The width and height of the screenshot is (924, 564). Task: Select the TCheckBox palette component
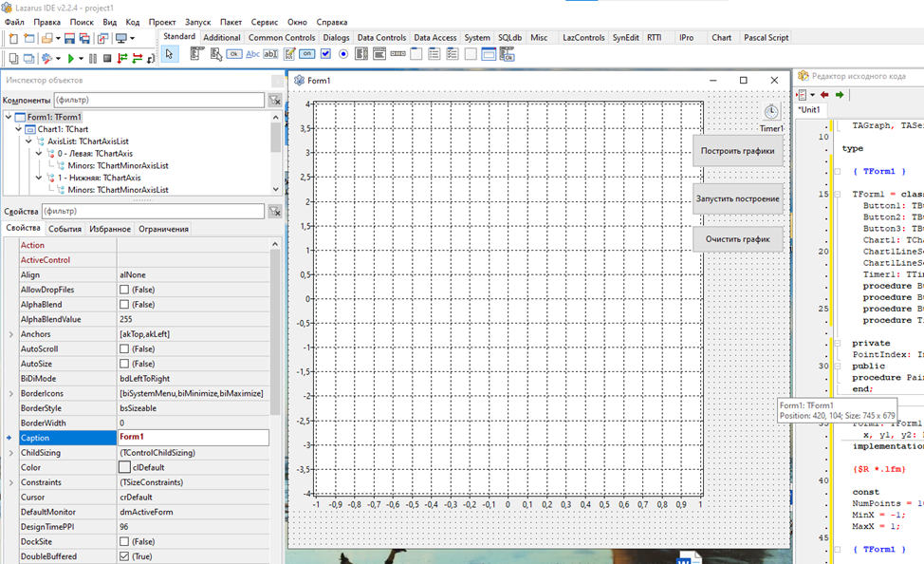[x=324, y=54]
